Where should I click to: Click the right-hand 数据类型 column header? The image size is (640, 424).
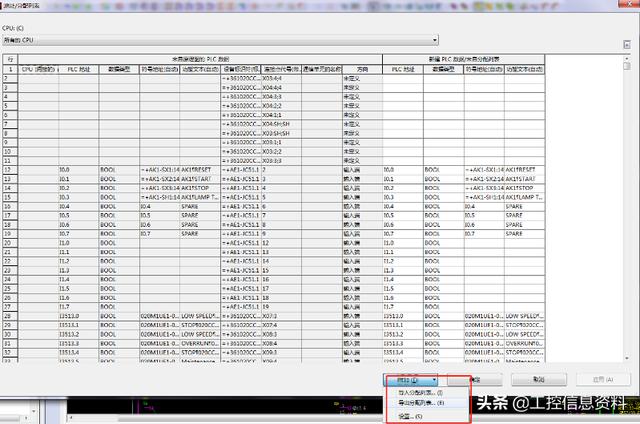(x=443, y=69)
